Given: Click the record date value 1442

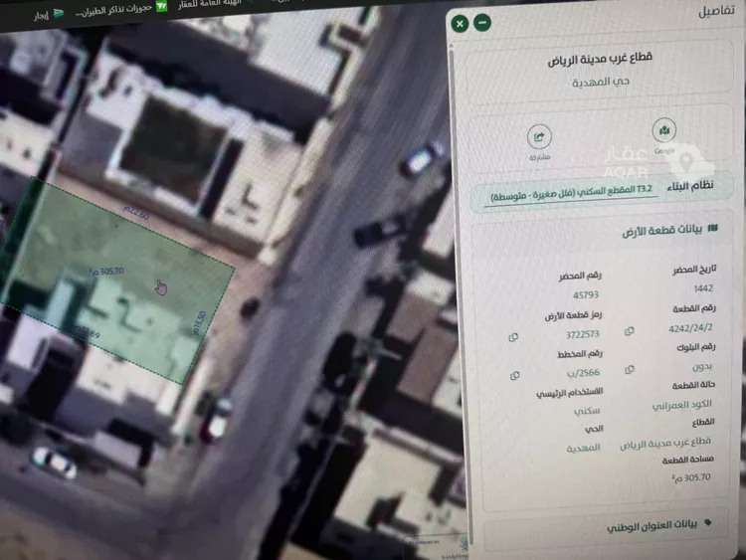Looking at the screenshot, I should tap(703, 288).
